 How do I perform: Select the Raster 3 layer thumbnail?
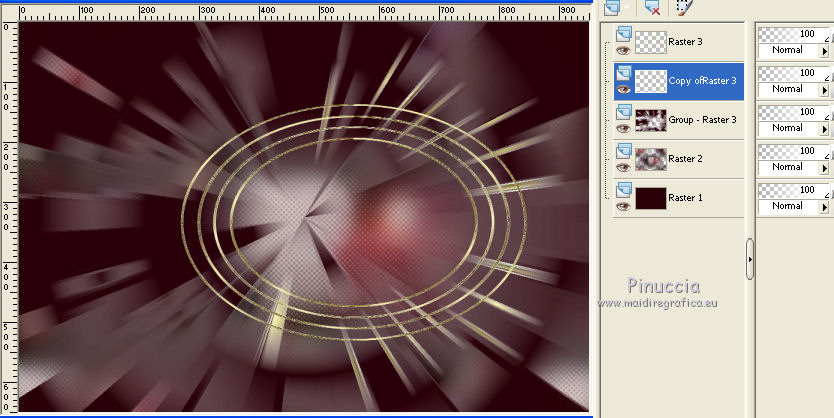[650, 42]
